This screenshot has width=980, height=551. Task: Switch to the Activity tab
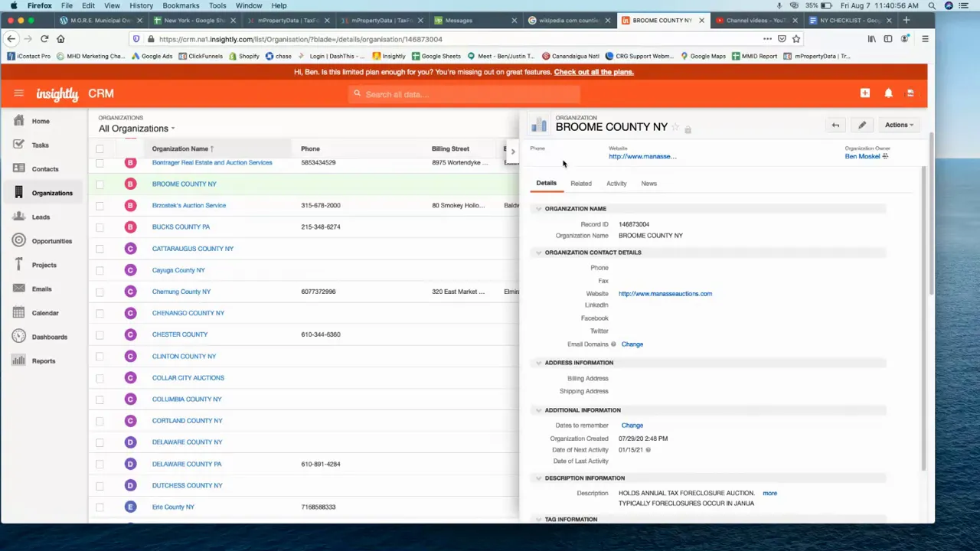(616, 184)
